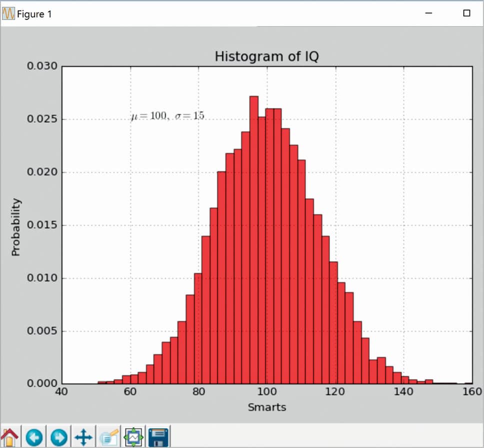Activate the pan axes tool
484x448 pixels.
[83, 436]
